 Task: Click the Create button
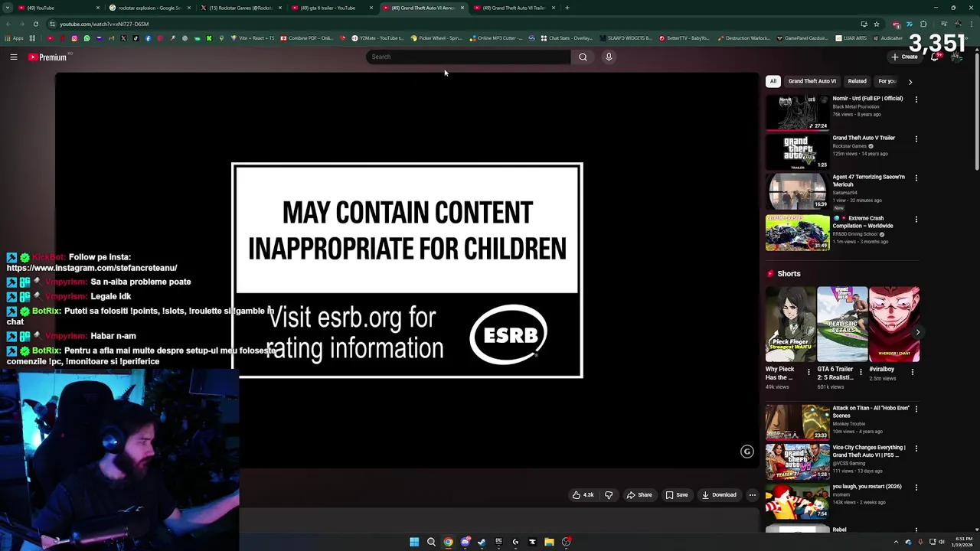tap(904, 57)
